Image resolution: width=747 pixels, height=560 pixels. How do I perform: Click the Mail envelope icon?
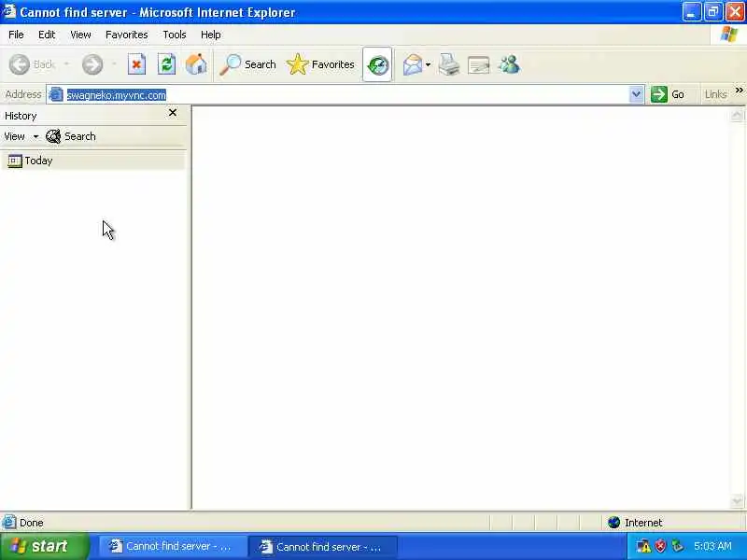[x=413, y=64]
